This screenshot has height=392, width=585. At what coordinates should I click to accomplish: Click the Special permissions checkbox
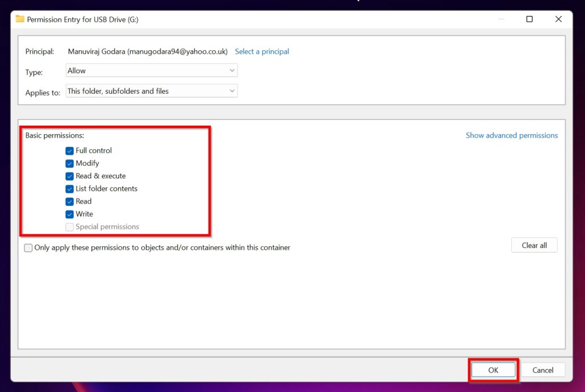coord(69,226)
